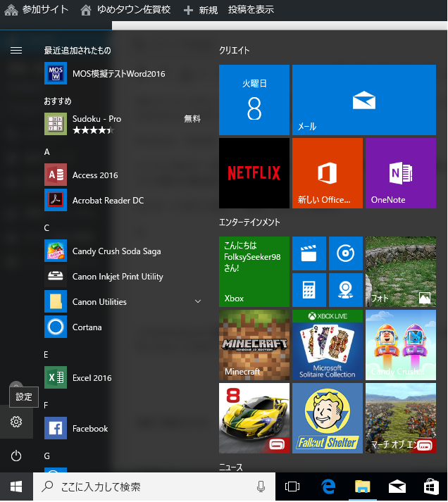Open MOS模擬テストWord2016 app
The height and width of the screenshot is (502, 448).
(123, 74)
